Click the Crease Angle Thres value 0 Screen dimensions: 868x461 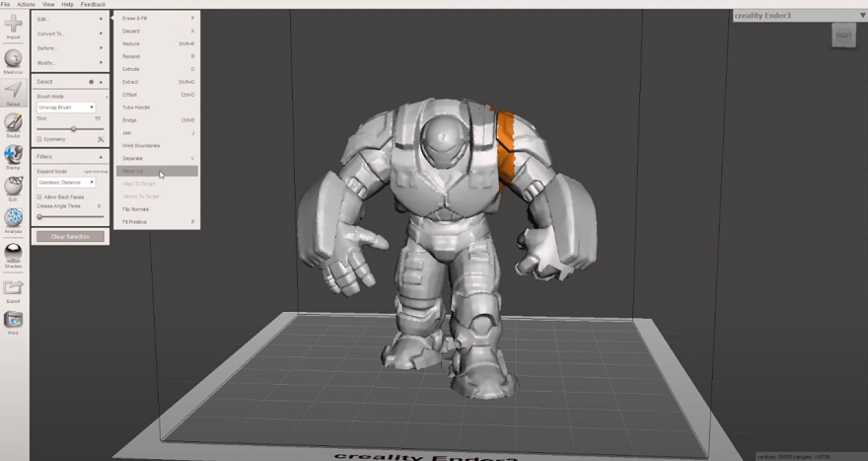(x=99, y=206)
